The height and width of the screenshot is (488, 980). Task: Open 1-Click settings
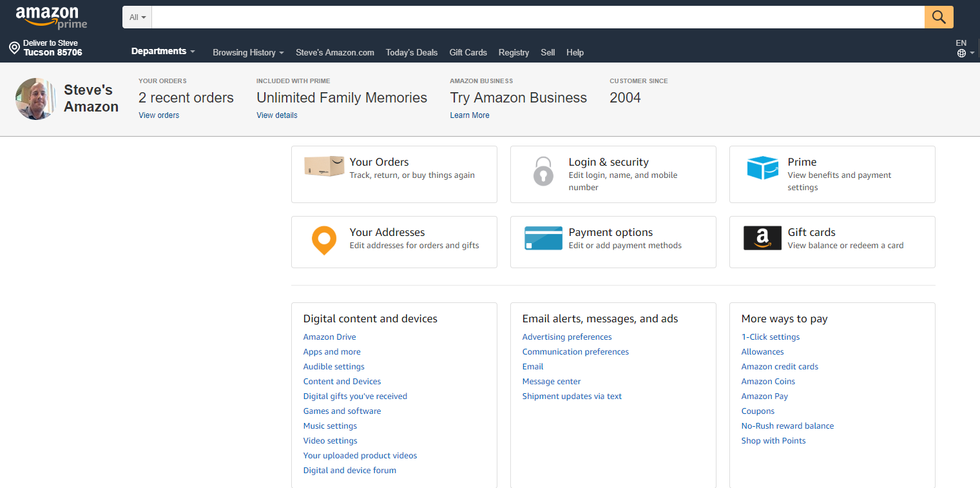pos(771,337)
